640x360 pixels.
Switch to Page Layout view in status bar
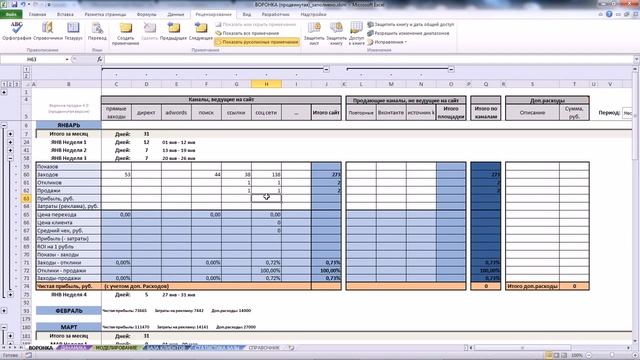(x=556, y=356)
